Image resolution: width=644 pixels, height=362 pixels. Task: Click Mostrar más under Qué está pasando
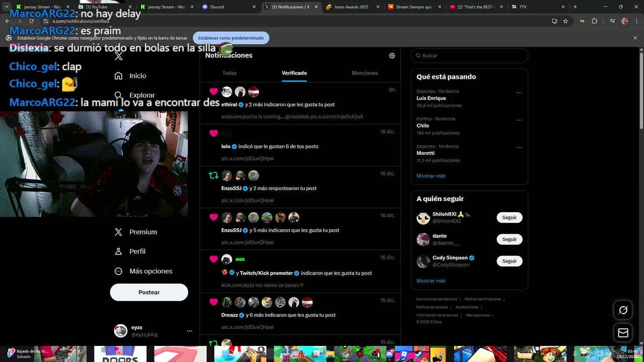(431, 176)
